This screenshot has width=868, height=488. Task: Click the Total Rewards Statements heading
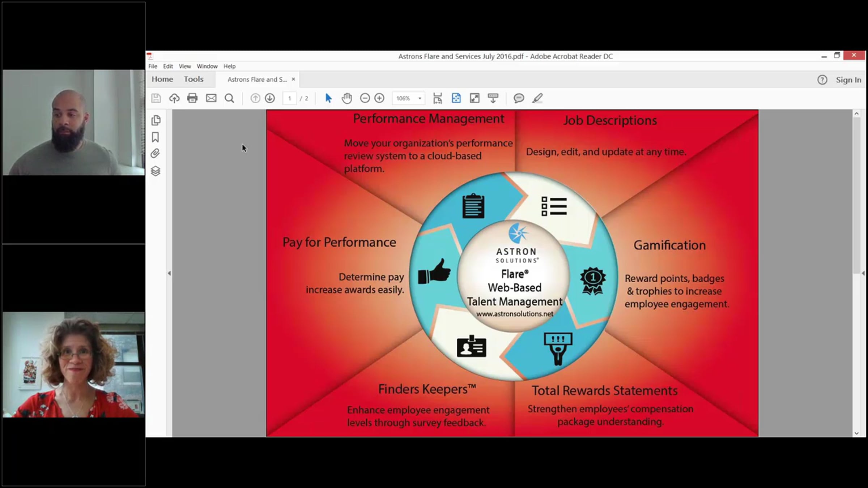coord(604,391)
